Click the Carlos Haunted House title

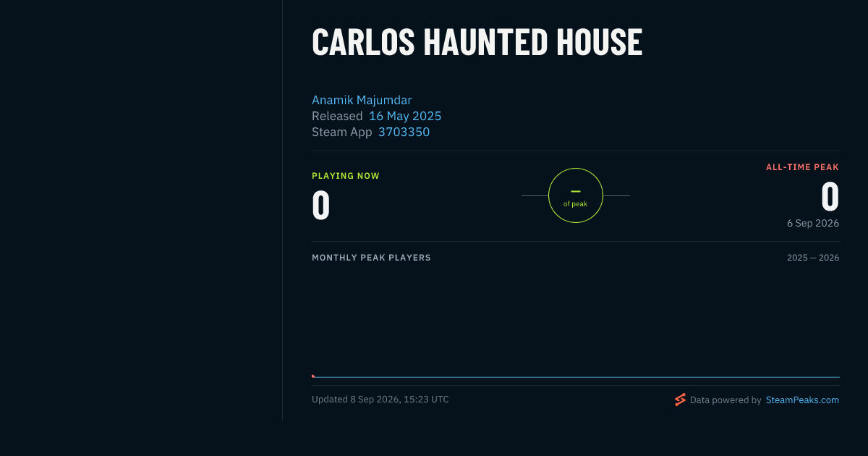(x=477, y=42)
